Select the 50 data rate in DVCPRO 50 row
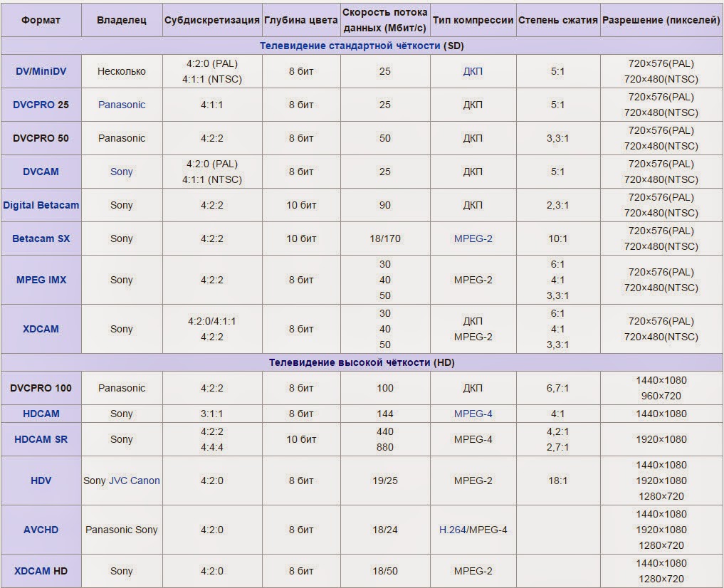The image size is (724, 588). 385,138
